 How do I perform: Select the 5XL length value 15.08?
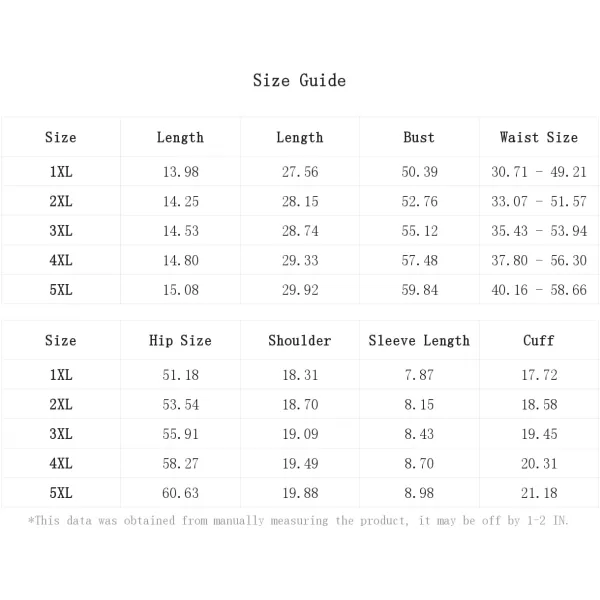[x=181, y=290]
